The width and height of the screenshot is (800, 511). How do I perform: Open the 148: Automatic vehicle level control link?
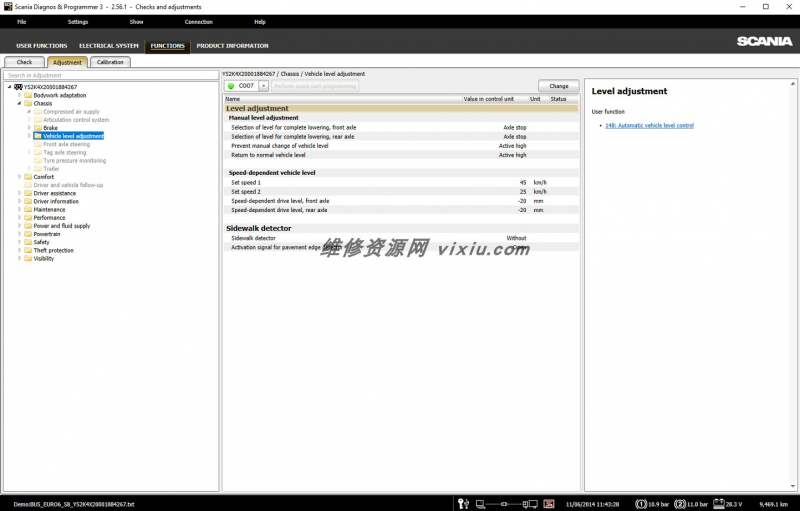pos(649,125)
